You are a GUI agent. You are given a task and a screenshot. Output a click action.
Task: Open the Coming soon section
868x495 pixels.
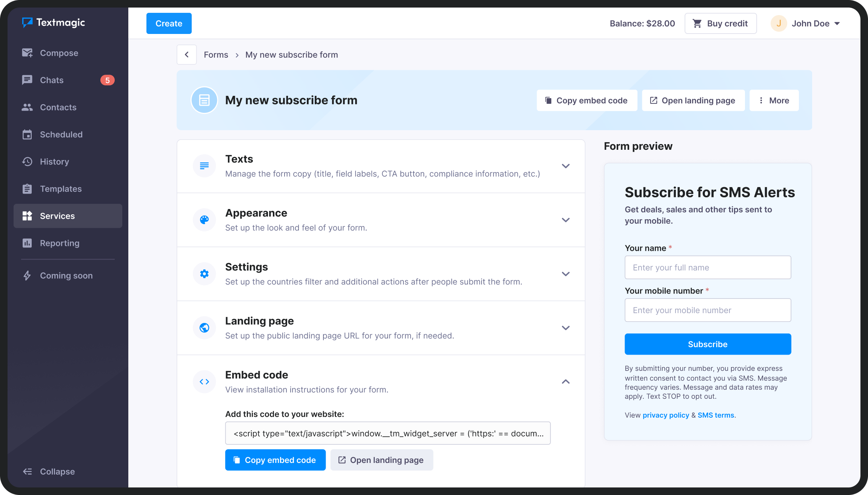(66, 275)
